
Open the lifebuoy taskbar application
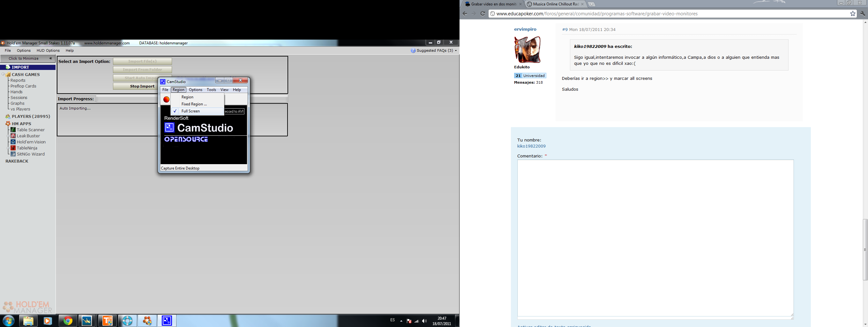(127, 321)
